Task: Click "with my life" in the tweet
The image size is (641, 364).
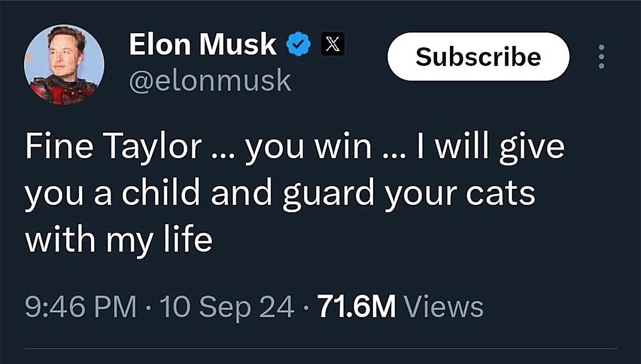Action: 119,239
